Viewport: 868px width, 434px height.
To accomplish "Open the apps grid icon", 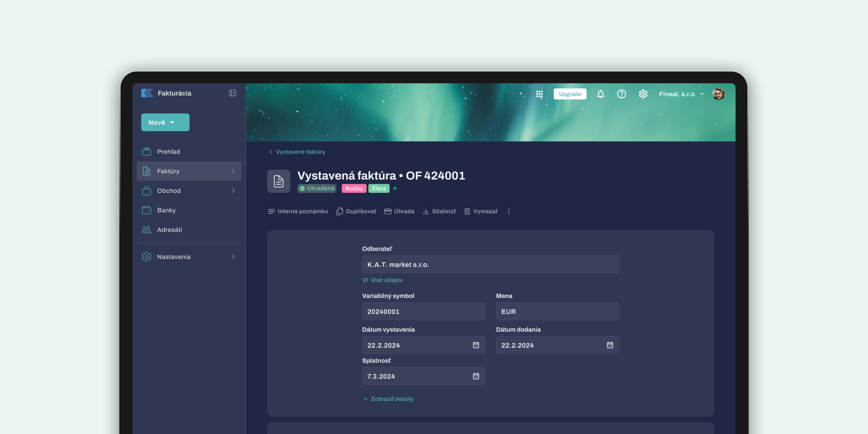I will point(539,94).
